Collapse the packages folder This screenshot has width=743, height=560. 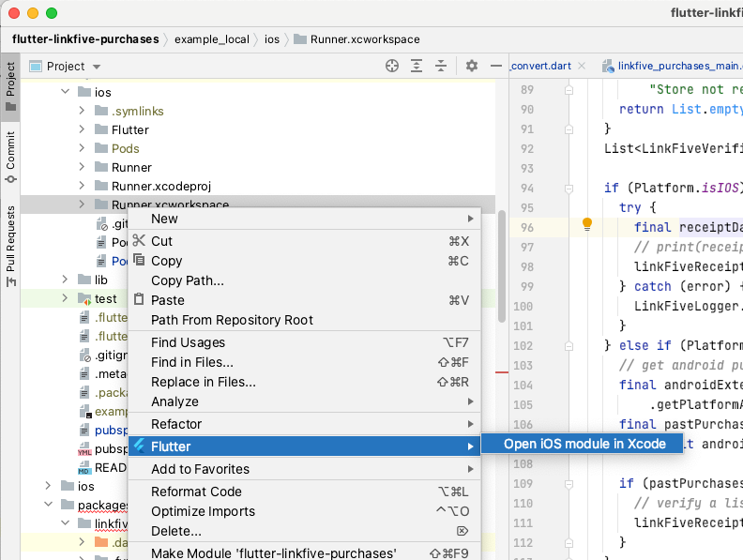point(49,504)
